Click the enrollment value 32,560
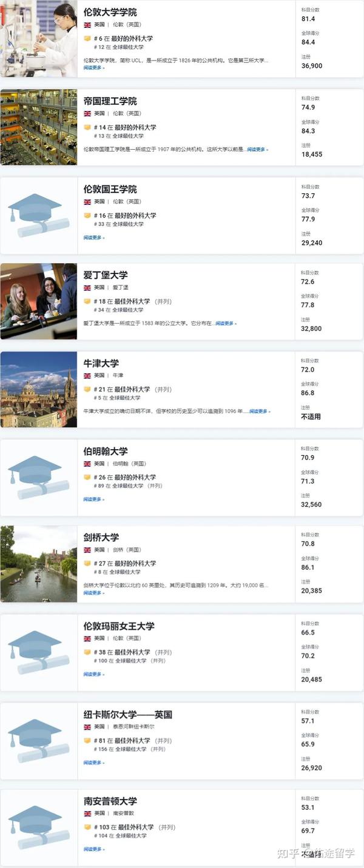The height and width of the screenshot is (868, 364). click(312, 504)
